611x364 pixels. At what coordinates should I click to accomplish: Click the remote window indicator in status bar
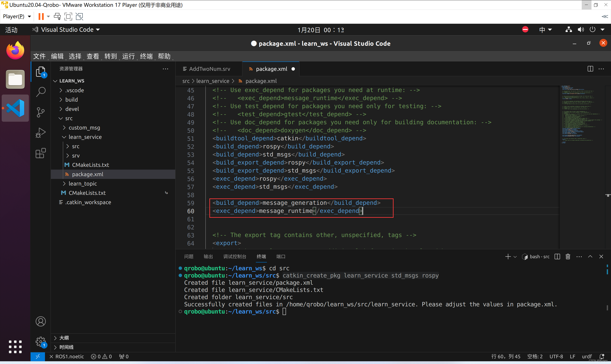(x=38, y=356)
